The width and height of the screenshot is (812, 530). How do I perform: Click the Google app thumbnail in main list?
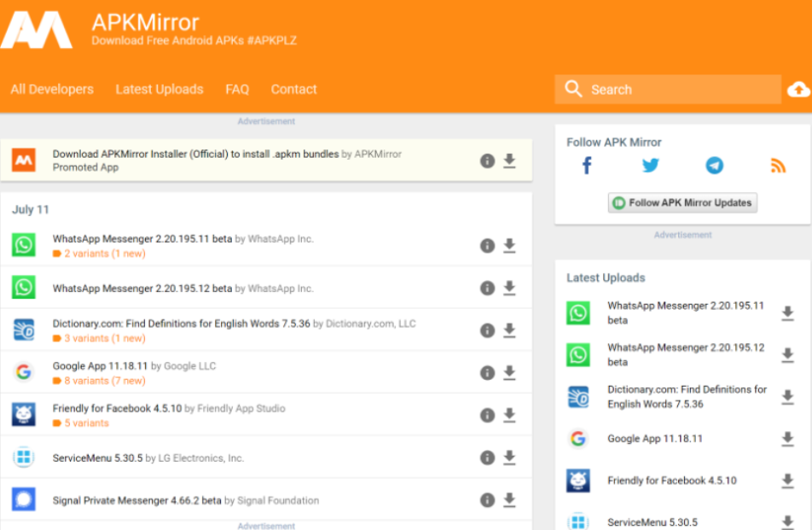click(x=24, y=372)
